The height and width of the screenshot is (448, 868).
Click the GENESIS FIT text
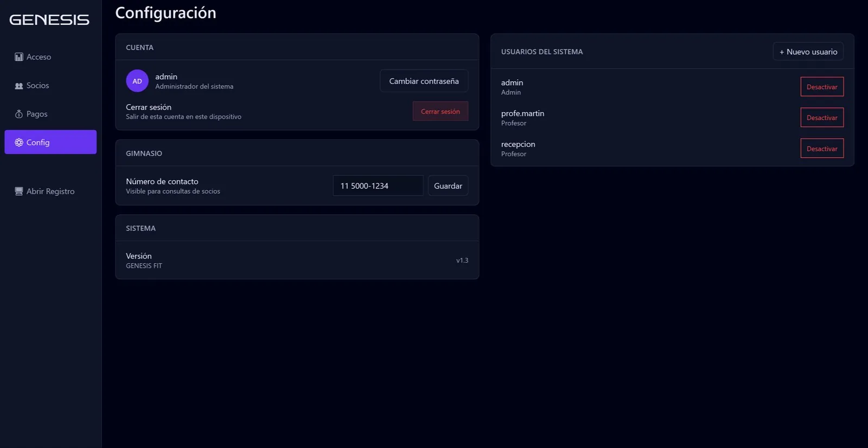[144, 266]
